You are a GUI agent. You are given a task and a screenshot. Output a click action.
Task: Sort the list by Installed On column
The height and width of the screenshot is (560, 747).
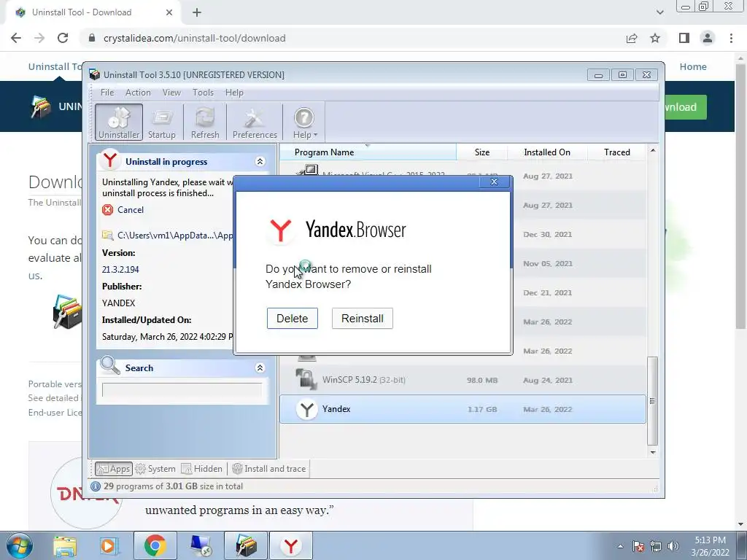[x=547, y=152]
